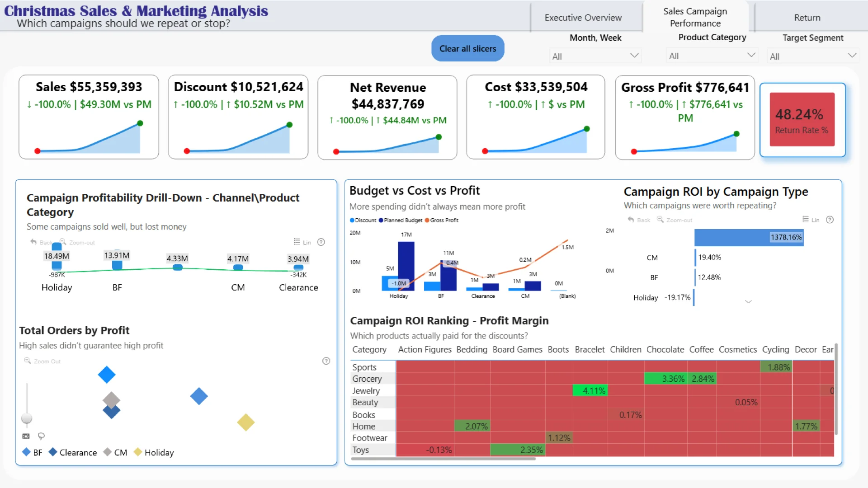This screenshot has height=488, width=868.
Task: Open the Product Category slicer dropdown
Action: (x=751, y=55)
